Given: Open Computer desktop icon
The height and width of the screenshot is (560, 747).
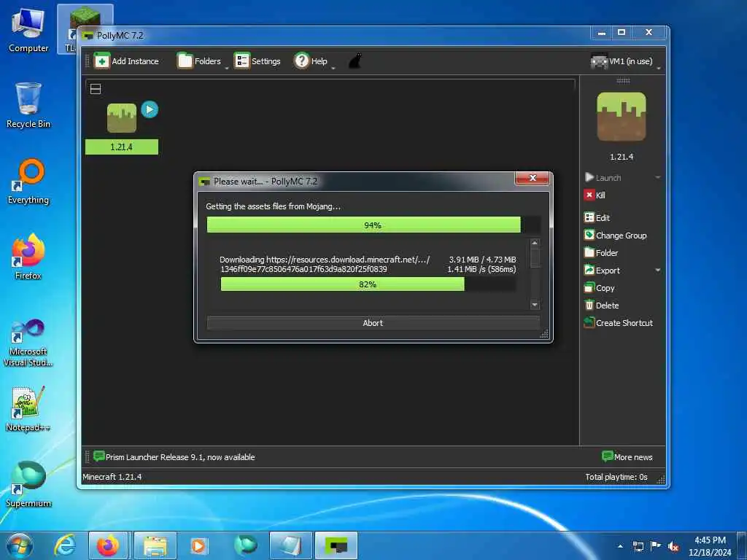Looking at the screenshot, I should [x=28, y=31].
